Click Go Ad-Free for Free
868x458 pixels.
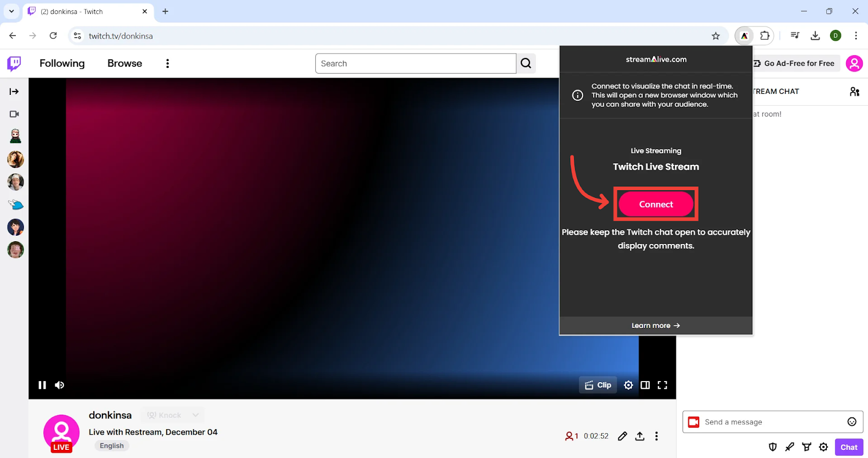point(796,63)
